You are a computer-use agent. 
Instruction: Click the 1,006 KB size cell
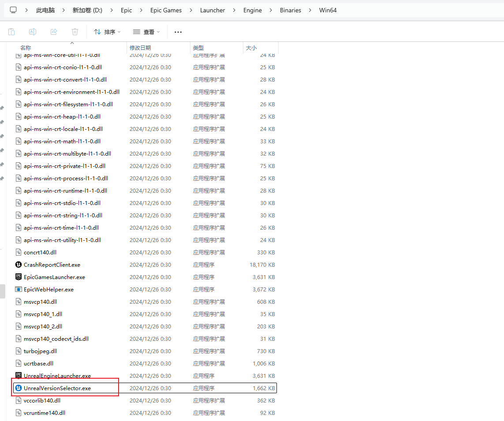264,364
